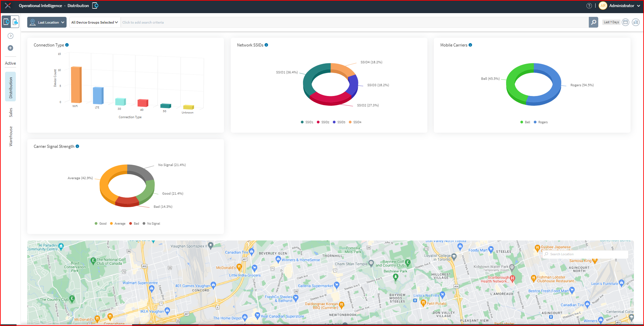
Task: Click 401 Games Vaughan map pin
Action: point(214,285)
